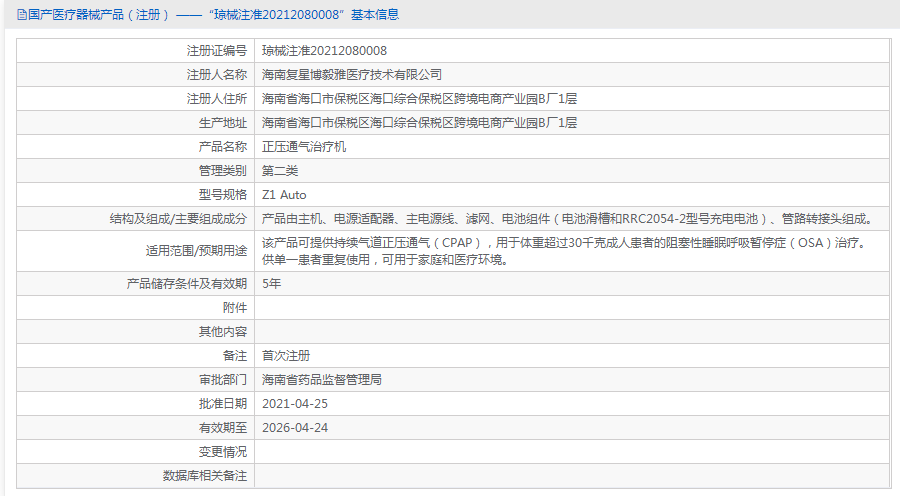The width and height of the screenshot is (900, 496).
Task: Select the address value in 生产地址 row
Action: click(419, 123)
